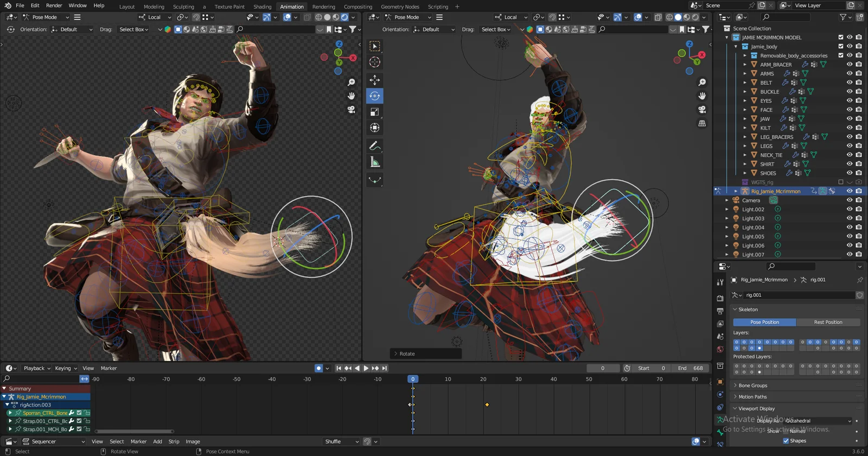Open the Shuffle dropdown in the sequencer

341,441
